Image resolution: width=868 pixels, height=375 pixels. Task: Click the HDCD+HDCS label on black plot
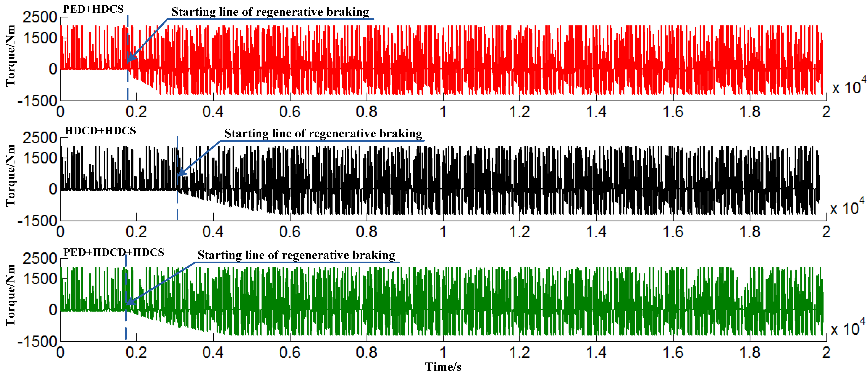pyautogui.click(x=100, y=130)
